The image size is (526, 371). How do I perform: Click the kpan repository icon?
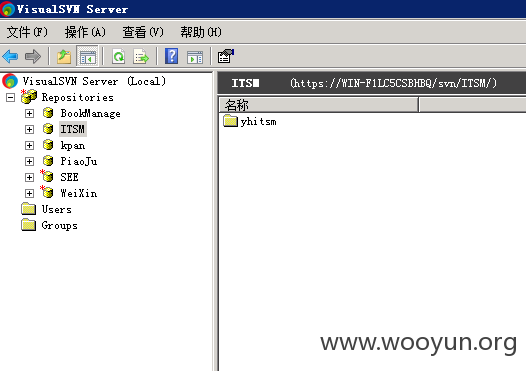pyautogui.click(x=48, y=145)
